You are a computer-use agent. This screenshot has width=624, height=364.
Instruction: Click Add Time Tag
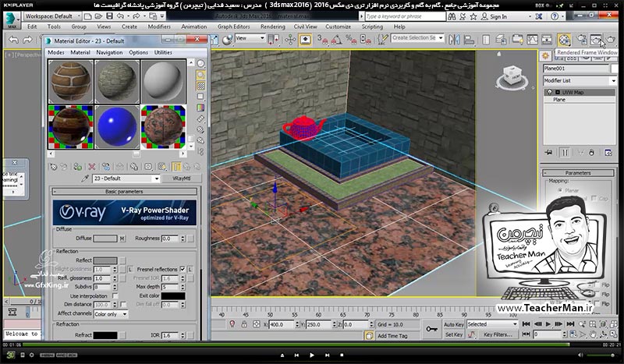[x=392, y=336]
